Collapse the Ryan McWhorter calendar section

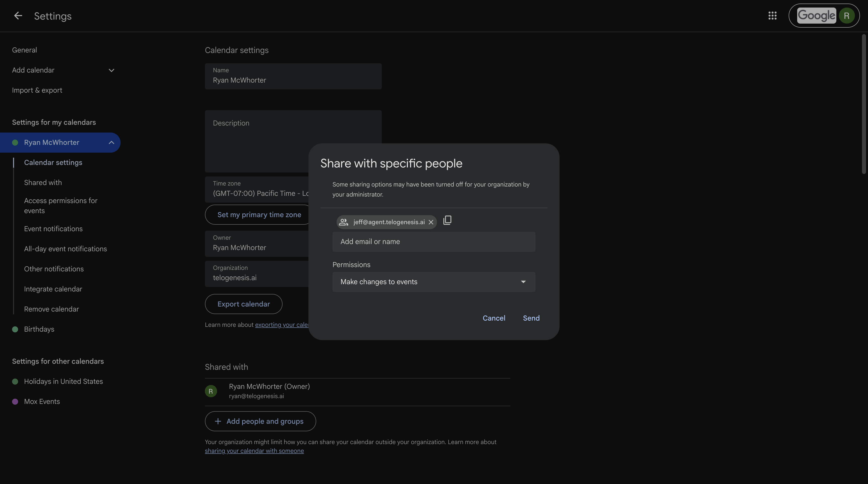click(x=111, y=143)
